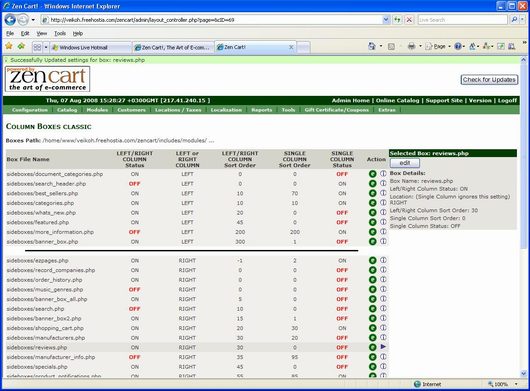The height and width of the screenshot is (391, 530).
Task: Open the Quick Tabs grid icon
Action: [37, 47]
